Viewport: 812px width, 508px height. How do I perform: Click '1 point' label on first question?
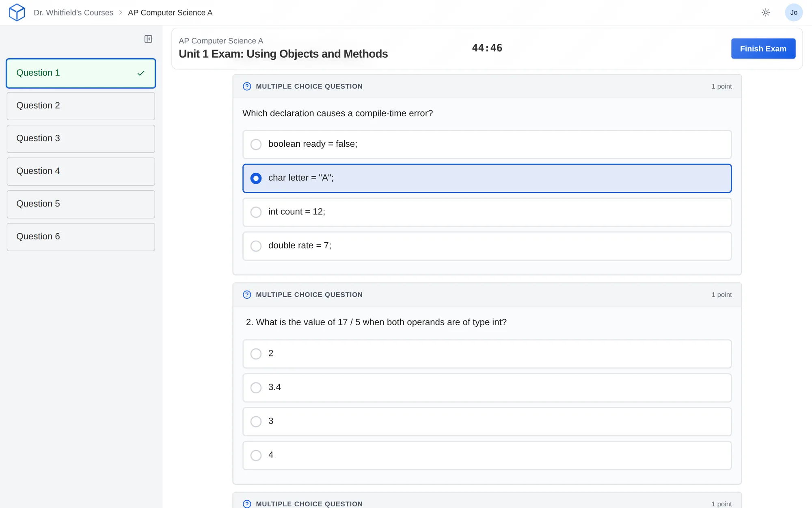point(721,86)
